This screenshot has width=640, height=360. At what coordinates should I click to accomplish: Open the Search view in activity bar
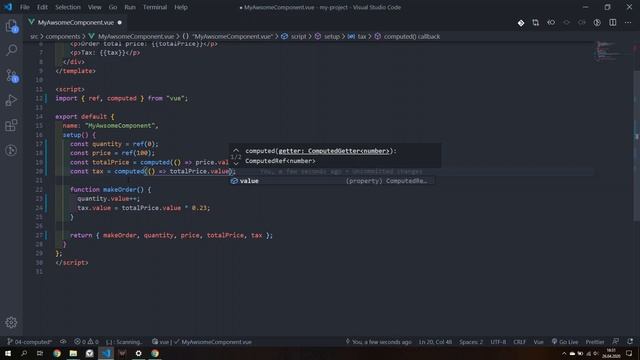tap(11, 50)
